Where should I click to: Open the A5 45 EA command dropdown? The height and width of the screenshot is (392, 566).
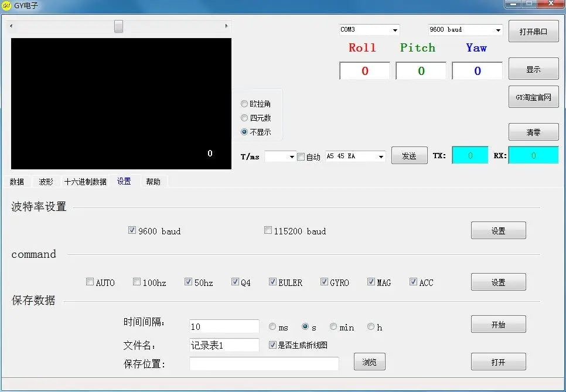pyautogui.click(x=356, y=156)
